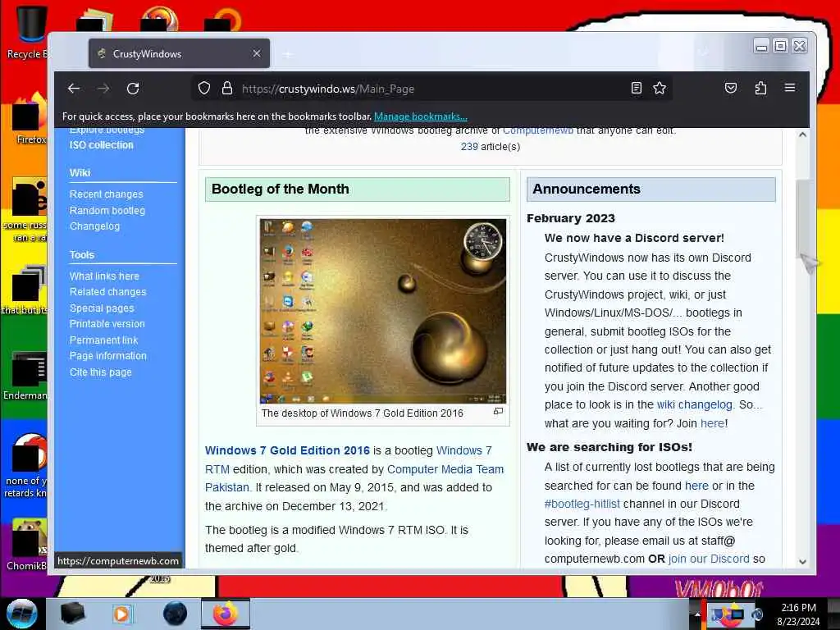Open Recent changes in the sidebar
The image size is (840, 630).
106,194
